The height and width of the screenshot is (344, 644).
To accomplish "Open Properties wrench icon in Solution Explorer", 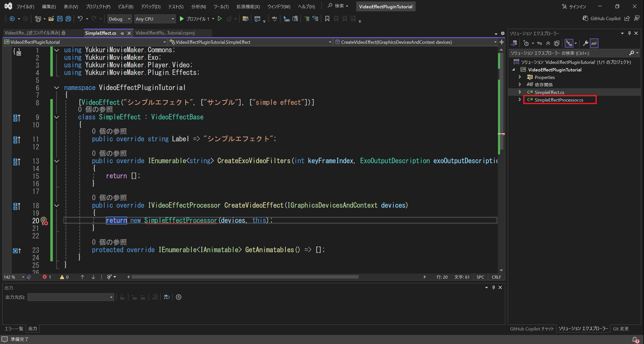I will [585, 43].
